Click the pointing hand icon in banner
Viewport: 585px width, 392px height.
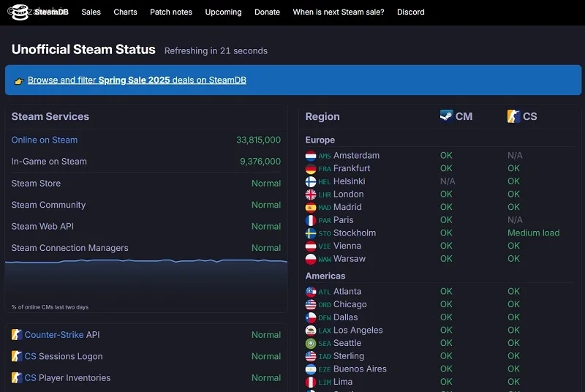click(19, 81)
